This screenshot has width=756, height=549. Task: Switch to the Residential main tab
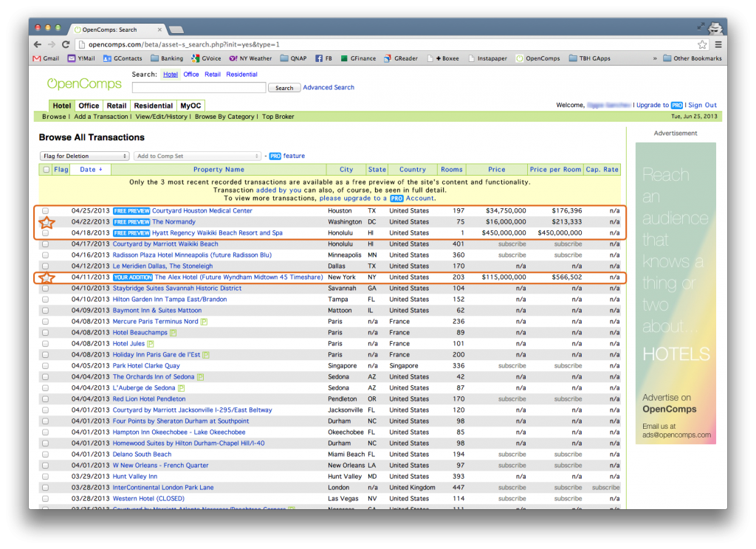coord(154,106)
